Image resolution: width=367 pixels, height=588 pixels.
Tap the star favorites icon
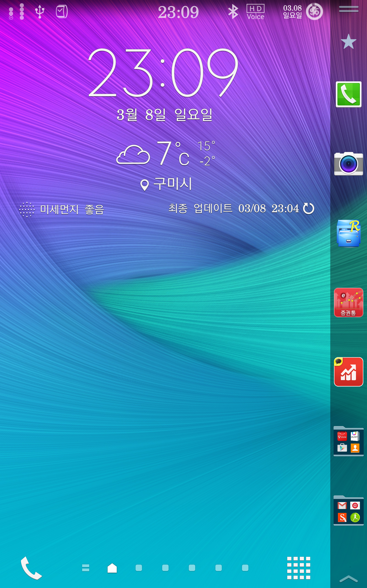pyautogui.click(x=348, y=42)
